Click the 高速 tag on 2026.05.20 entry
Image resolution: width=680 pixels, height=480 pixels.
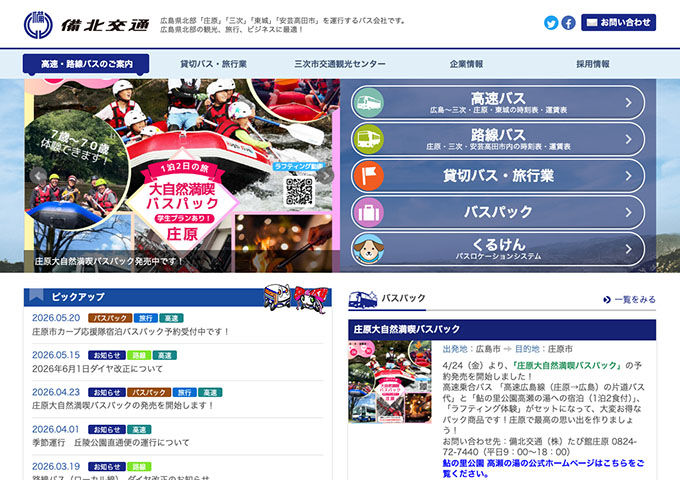coord(171,318)
